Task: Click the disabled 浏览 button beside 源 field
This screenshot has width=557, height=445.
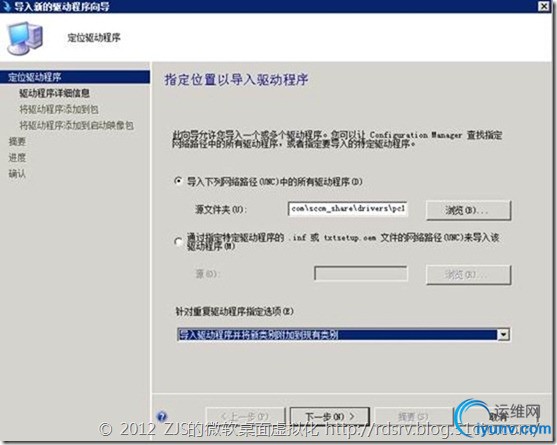Action: [468, 275]
